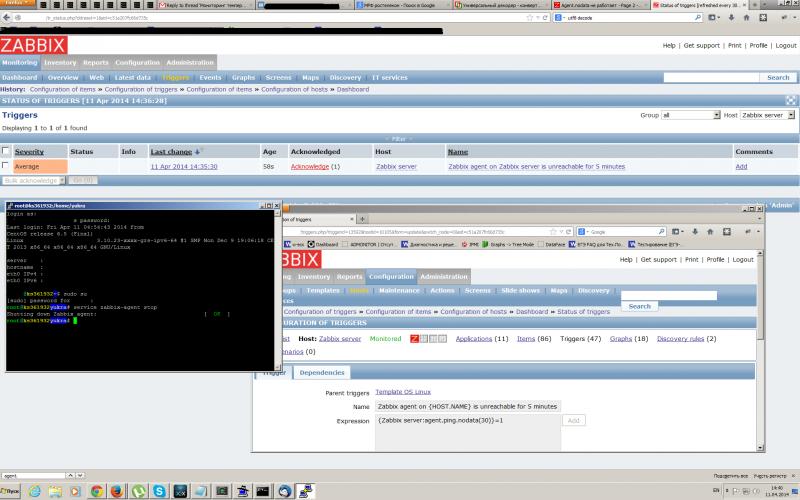Viewport: 800px width, 500px height.
Task: Open the Template OS Linux parent trigger link
Action: (x=403, y=392)
